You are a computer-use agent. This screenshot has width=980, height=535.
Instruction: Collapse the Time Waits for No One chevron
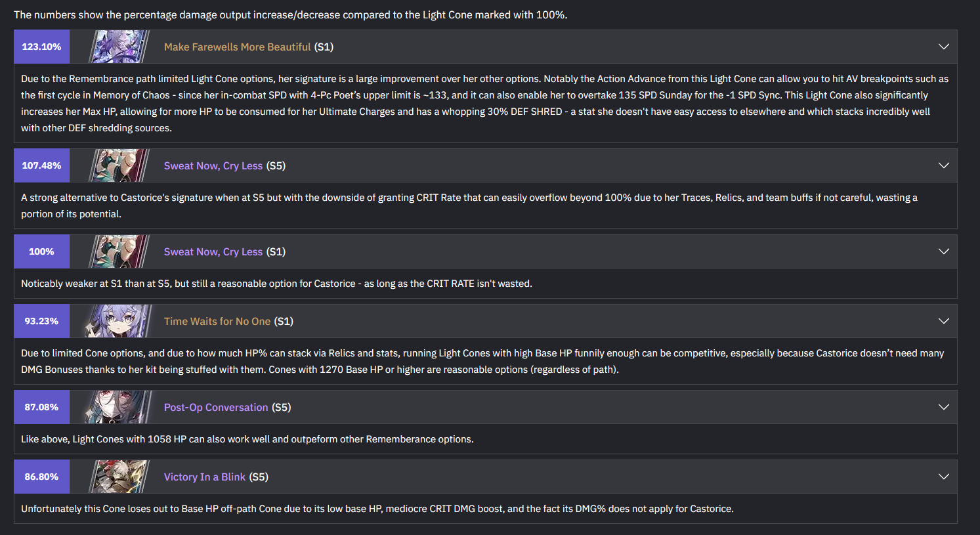pyautogui.click(x=944, y=321)
